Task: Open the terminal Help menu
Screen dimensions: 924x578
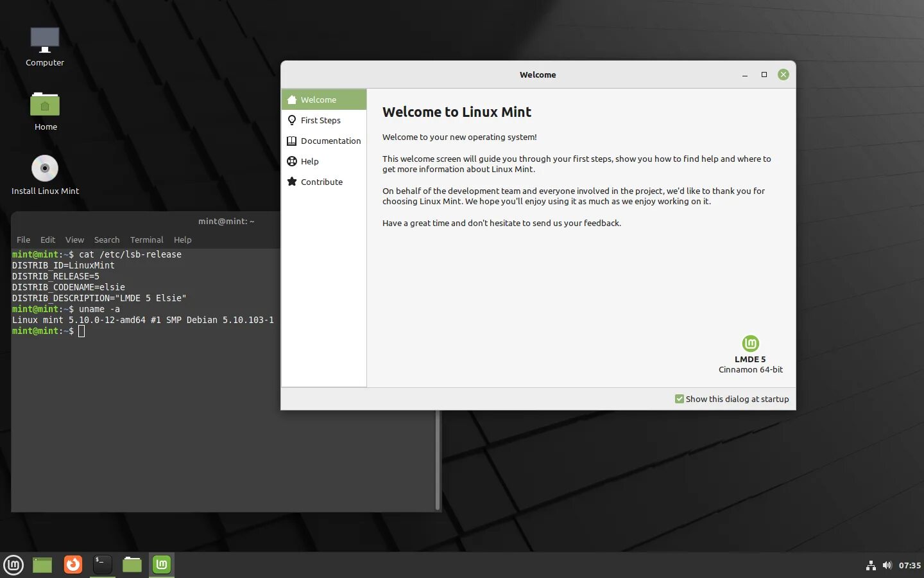Action: 182,240
